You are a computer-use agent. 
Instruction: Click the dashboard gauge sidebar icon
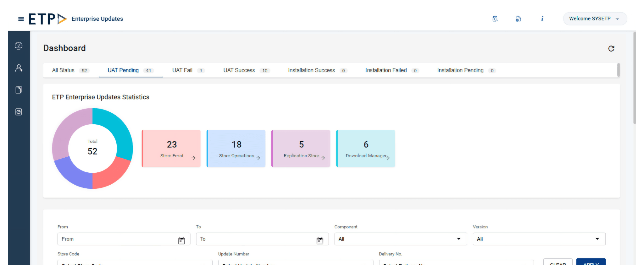tap(19, 46)
